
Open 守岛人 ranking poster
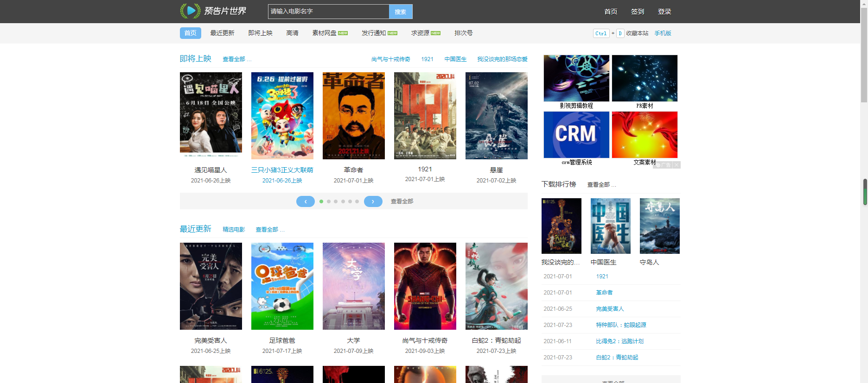[660, 226]
